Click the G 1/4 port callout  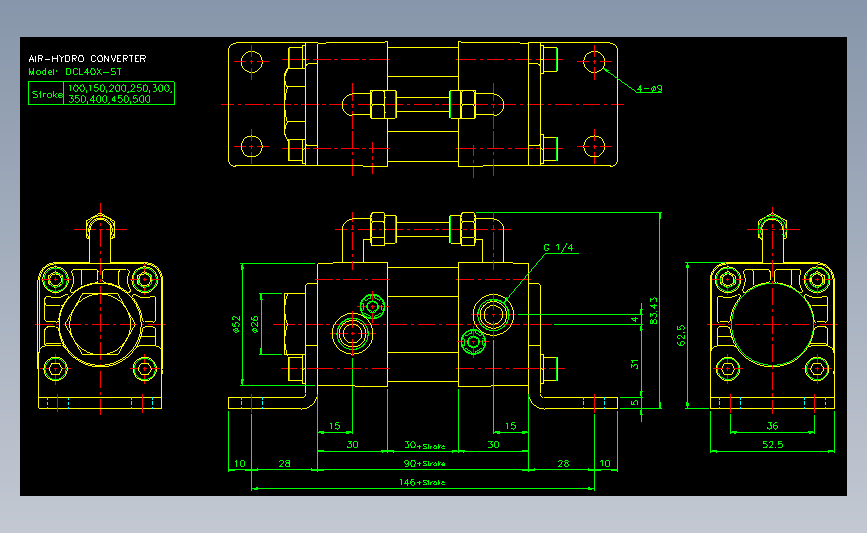tap(558, 248)
